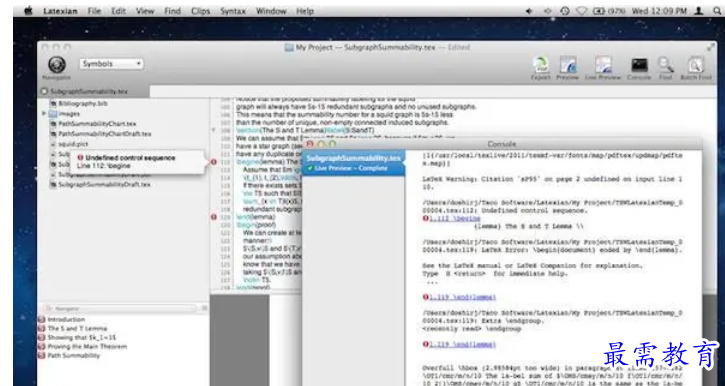Image resolution: width=725 pixels, height=386 pixels.
Task: Select PathSummabilityChart.tex in file list
Action: click(97, 124)
